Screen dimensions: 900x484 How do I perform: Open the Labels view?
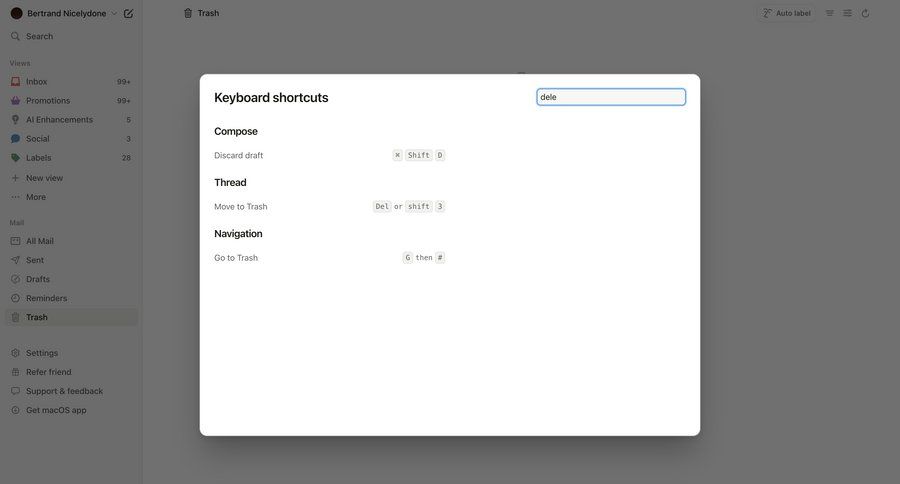point(38,158)
